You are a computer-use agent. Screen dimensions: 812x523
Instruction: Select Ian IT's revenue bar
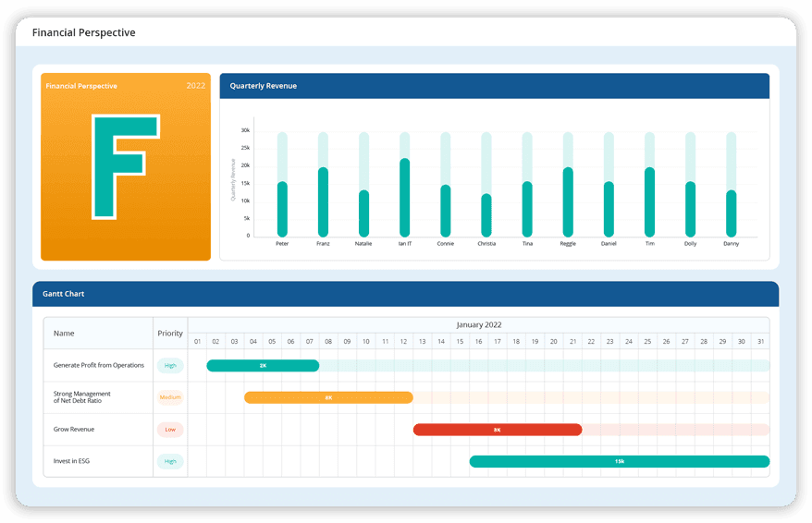coord(404,197)
